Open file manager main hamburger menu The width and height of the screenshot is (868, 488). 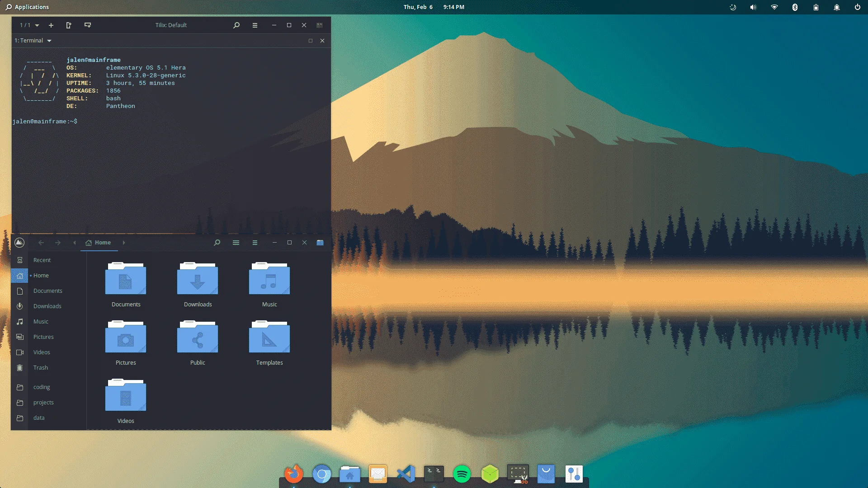coord(255,243)
